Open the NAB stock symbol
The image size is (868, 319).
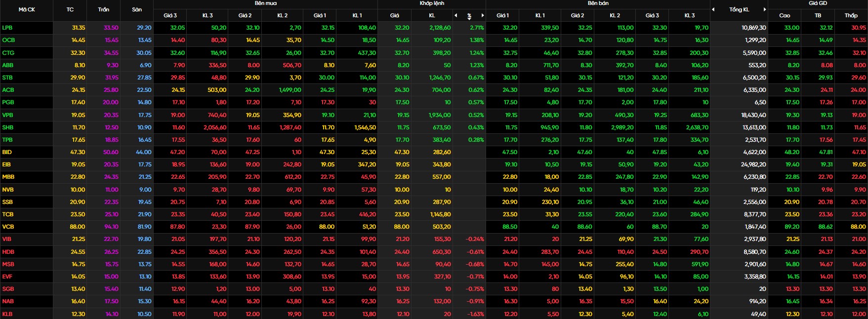point(8,301)
